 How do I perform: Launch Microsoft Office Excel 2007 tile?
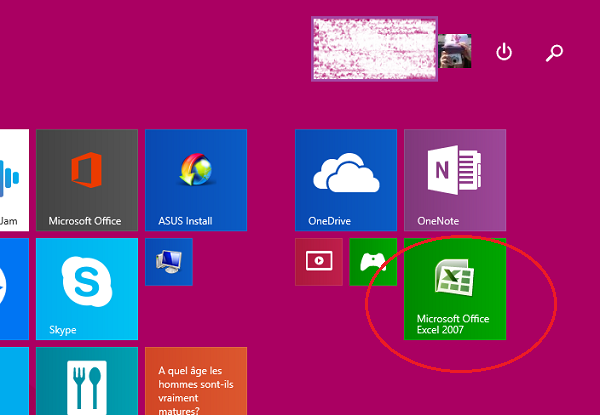[455, 289]
